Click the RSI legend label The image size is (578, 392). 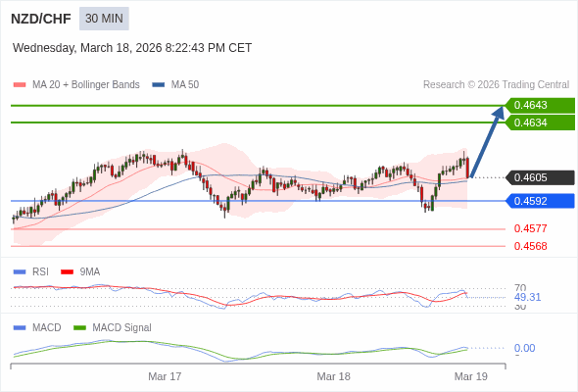pyautogui.click(x=40, y=272)
